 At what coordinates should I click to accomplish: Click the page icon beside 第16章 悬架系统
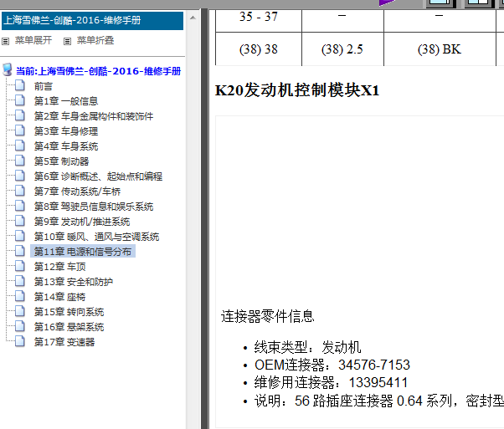(x=20, y=327)
